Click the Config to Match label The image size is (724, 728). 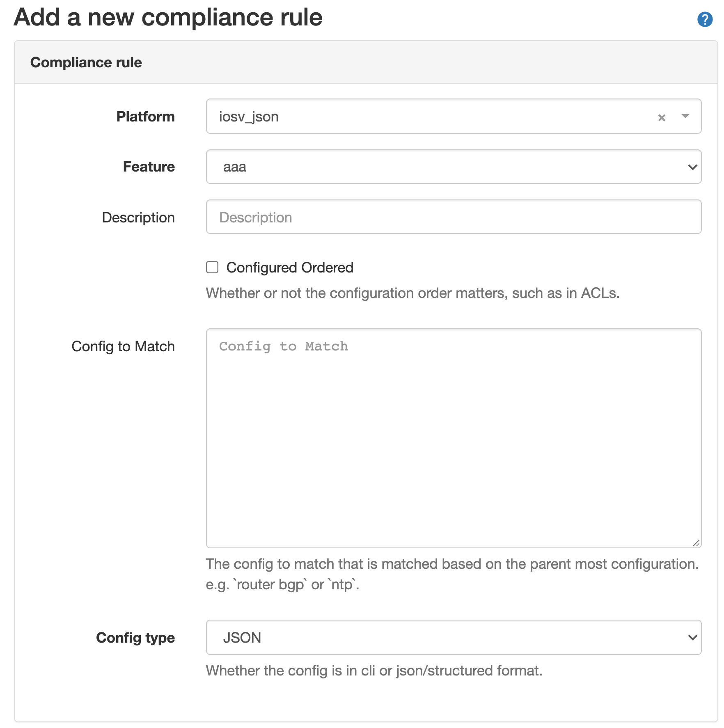click(123, 346)
